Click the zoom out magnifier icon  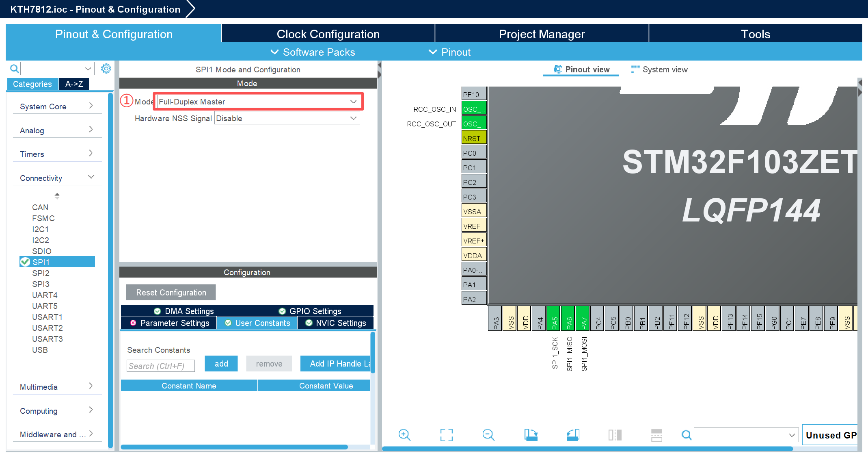(488, 435)
